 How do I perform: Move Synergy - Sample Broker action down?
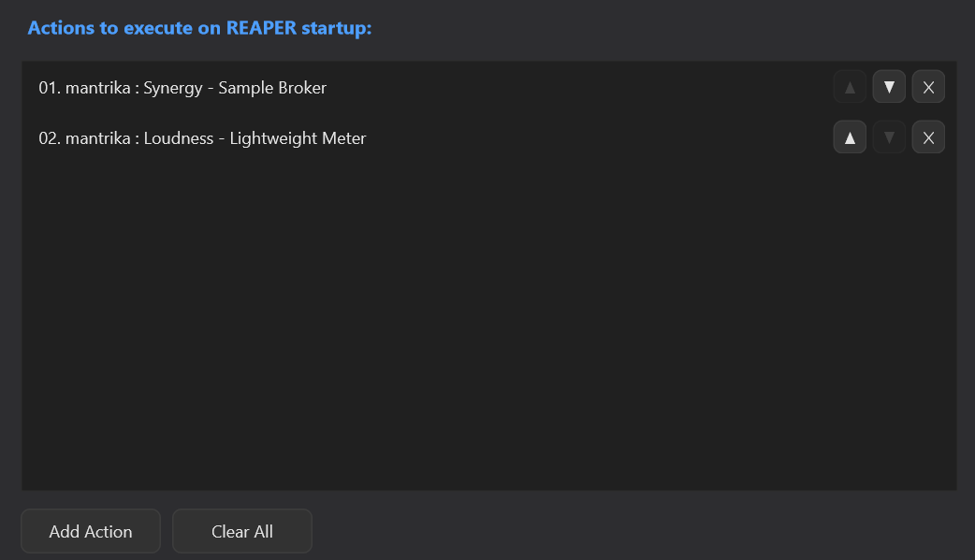click(x=889, y=87)
